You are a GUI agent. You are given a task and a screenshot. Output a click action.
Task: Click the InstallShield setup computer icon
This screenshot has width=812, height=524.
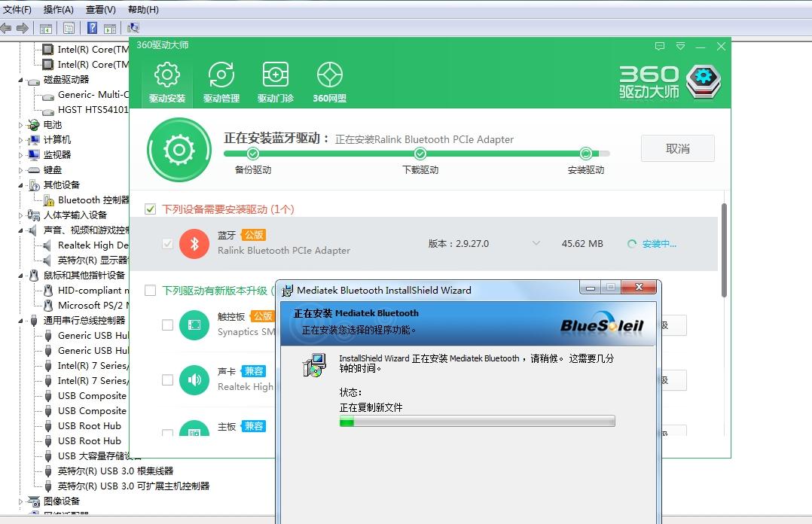pos(314,365)
